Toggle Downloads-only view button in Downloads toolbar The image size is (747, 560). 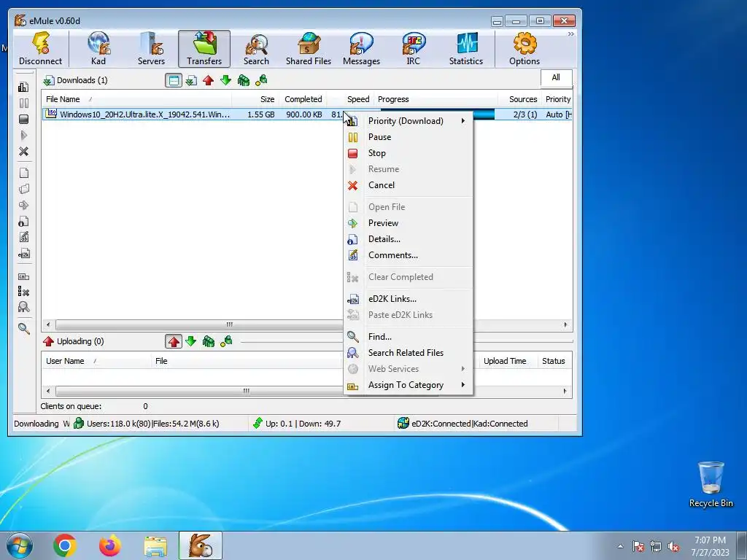191,80
